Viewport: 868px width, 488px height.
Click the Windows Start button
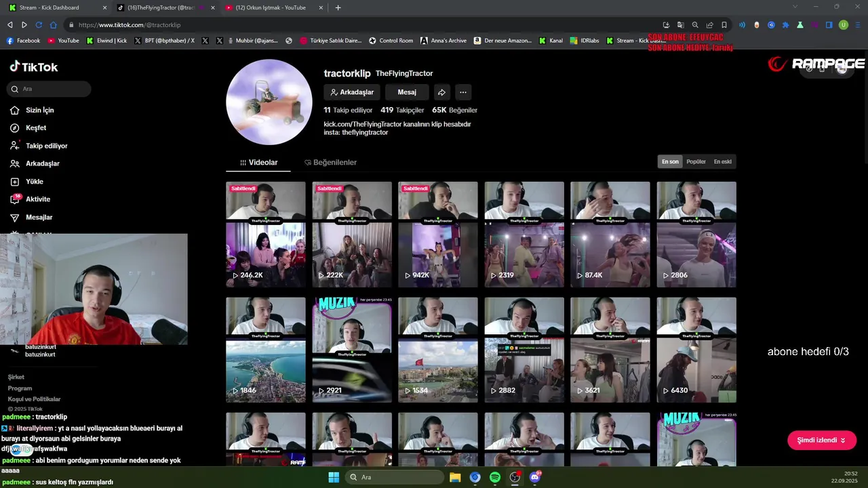pos(334,477)
